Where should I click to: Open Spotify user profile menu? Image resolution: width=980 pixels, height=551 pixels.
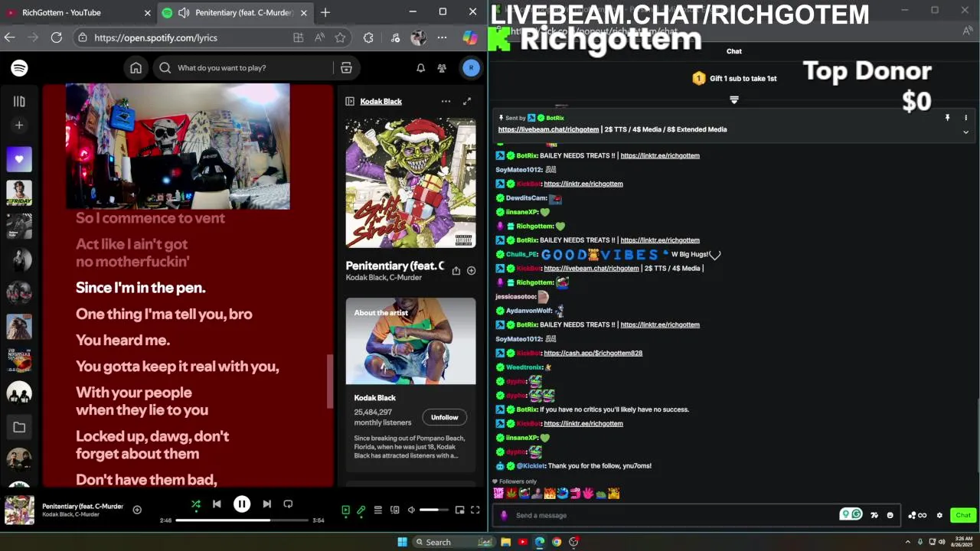(x=471, y=68)
